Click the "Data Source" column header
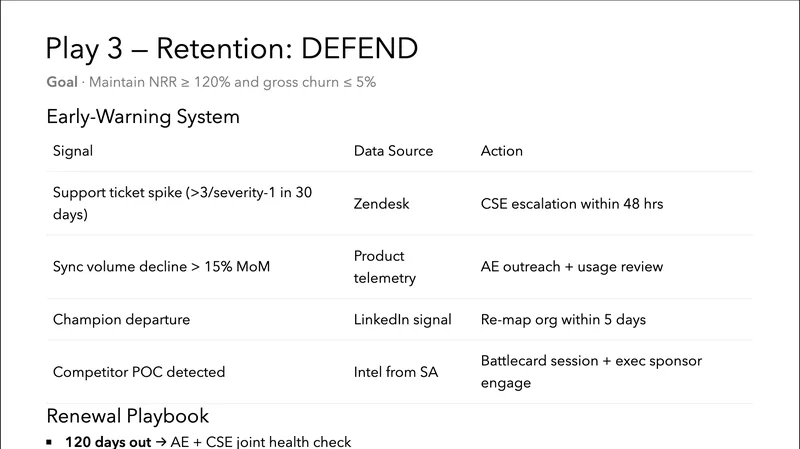 coord(393,151)
